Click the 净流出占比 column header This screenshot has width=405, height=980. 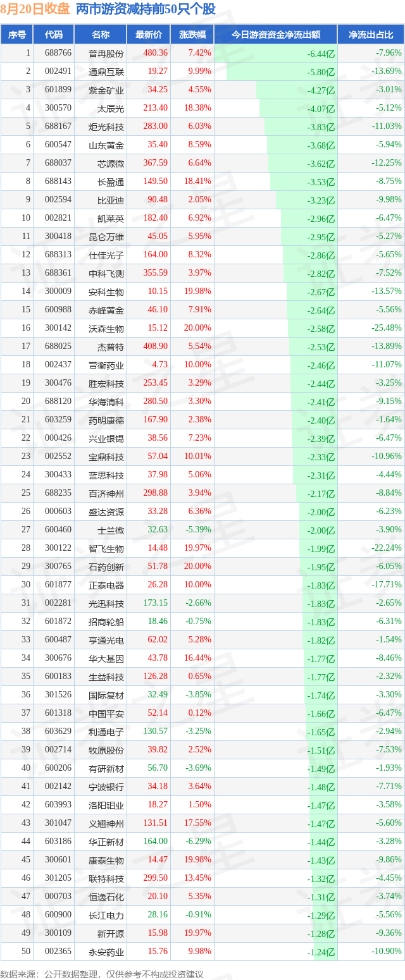(371, 35)
